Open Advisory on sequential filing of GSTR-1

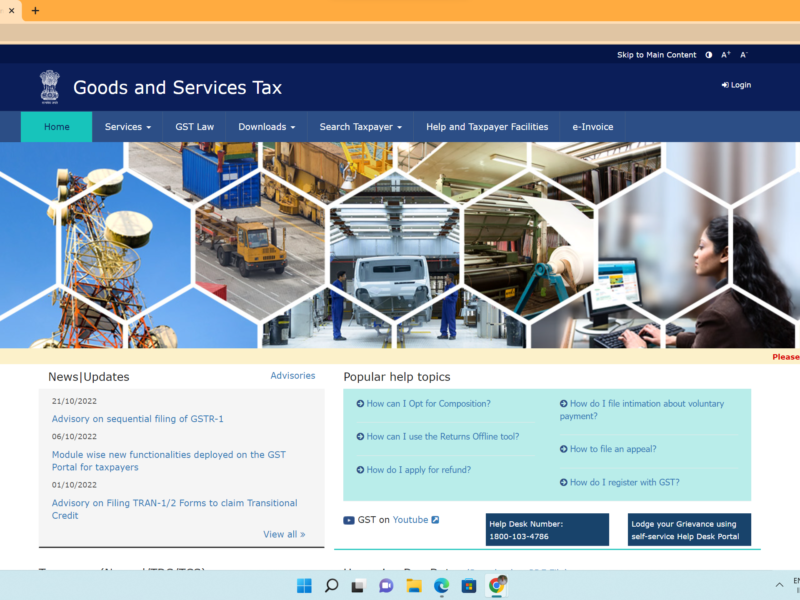pos(138,419)
